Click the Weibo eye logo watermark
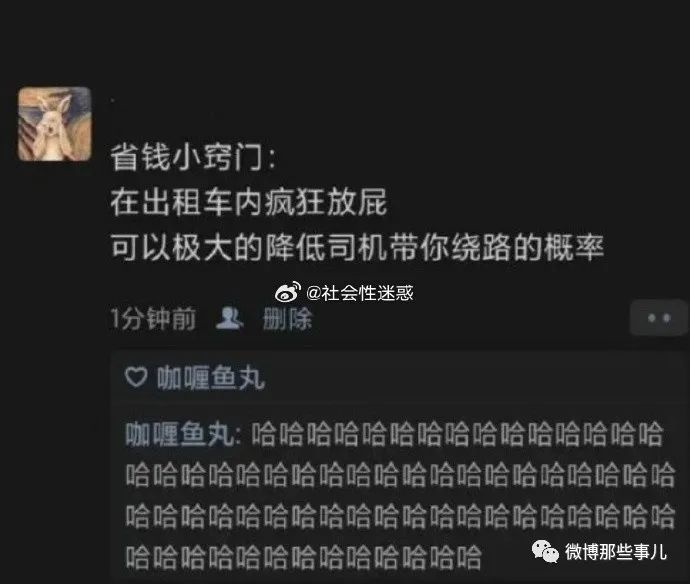Screen dimensions: 690x584 [x=288, y=292]
